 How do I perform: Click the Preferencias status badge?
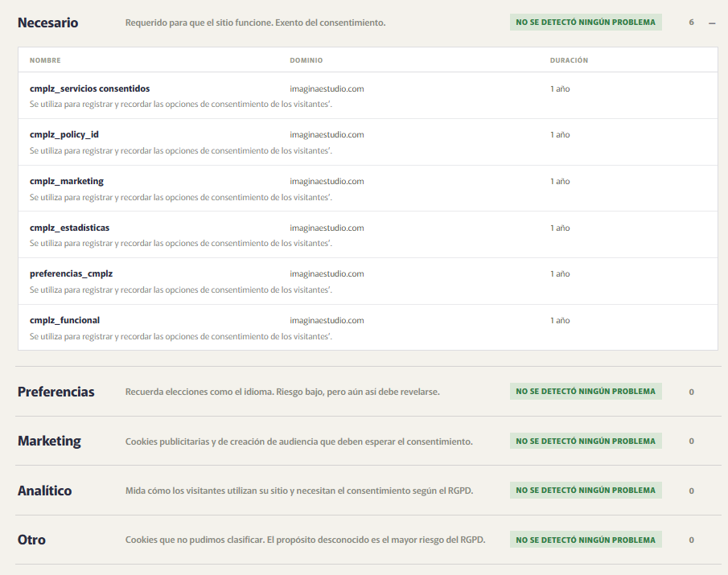pos(586,391)
